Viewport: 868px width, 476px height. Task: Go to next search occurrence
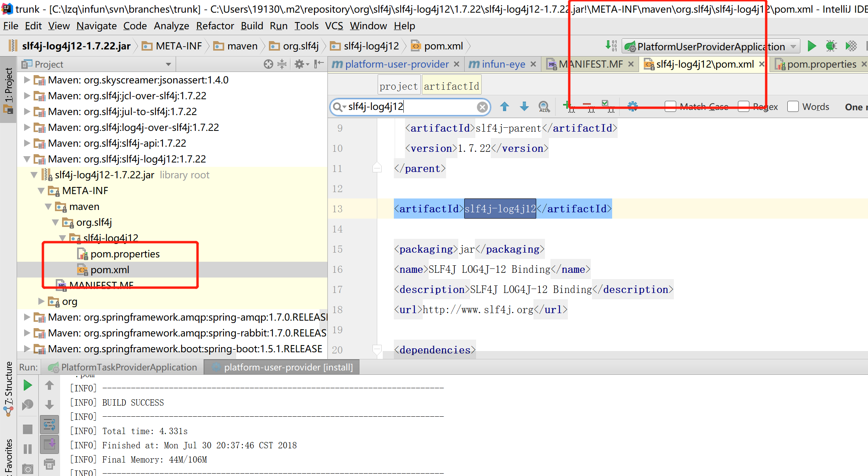coord(524,106)
